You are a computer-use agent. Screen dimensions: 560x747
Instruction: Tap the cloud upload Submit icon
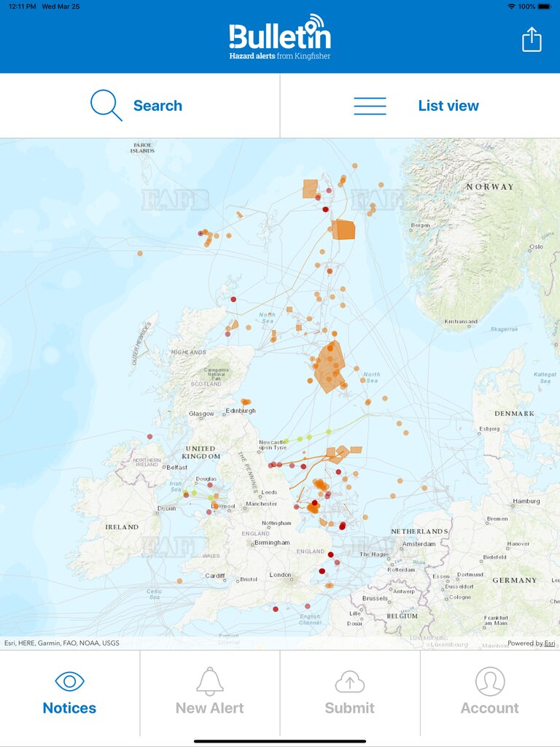350,681
